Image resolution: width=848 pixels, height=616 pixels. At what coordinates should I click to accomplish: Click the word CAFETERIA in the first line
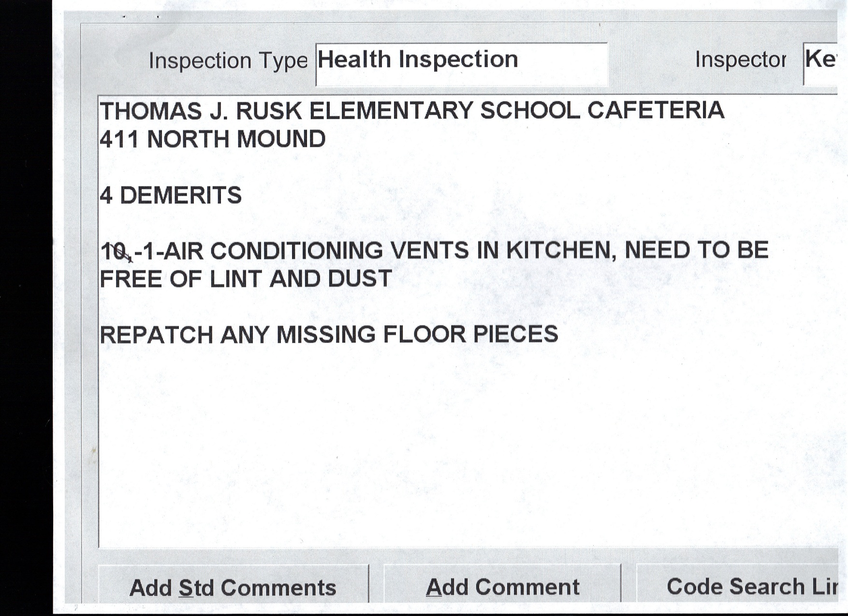656,111
